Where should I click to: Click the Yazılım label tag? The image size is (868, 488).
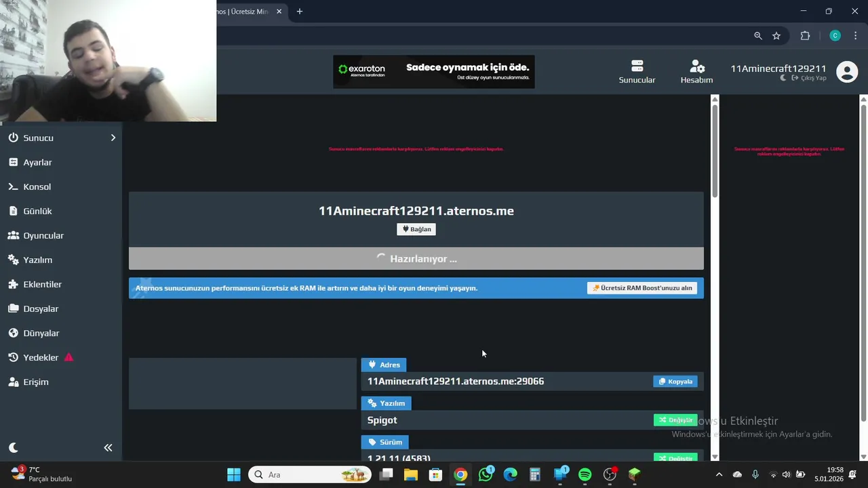pyautogui.click(x=386, y=403)
